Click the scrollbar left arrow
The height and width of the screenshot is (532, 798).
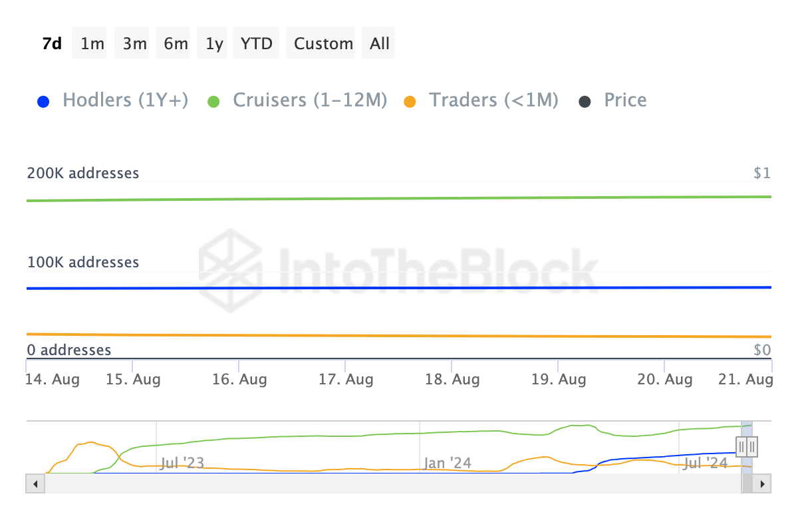(35, 483)
